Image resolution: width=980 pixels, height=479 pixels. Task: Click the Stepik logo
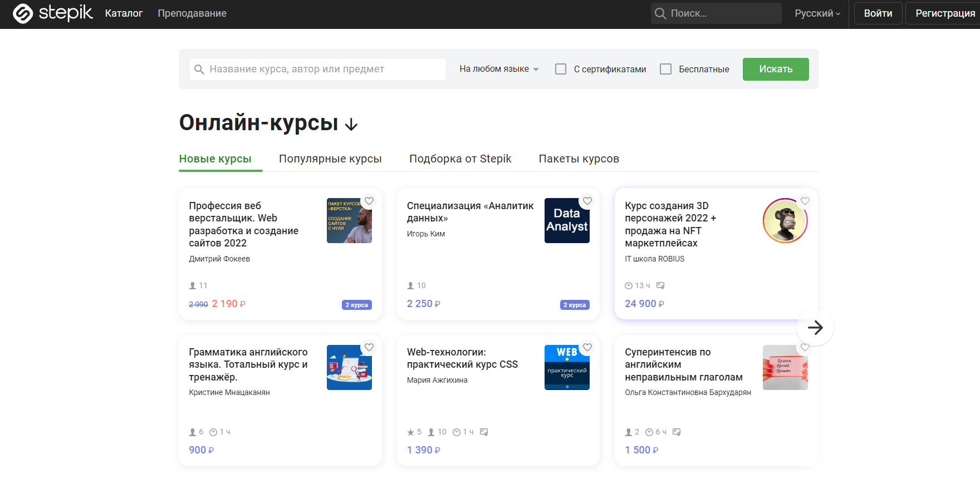point(53,13)
